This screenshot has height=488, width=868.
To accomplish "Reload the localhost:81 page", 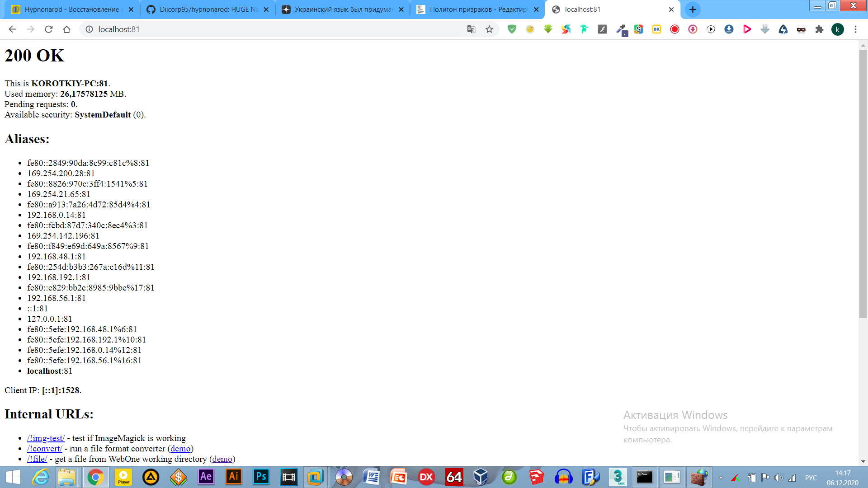I will pos(49,29).
